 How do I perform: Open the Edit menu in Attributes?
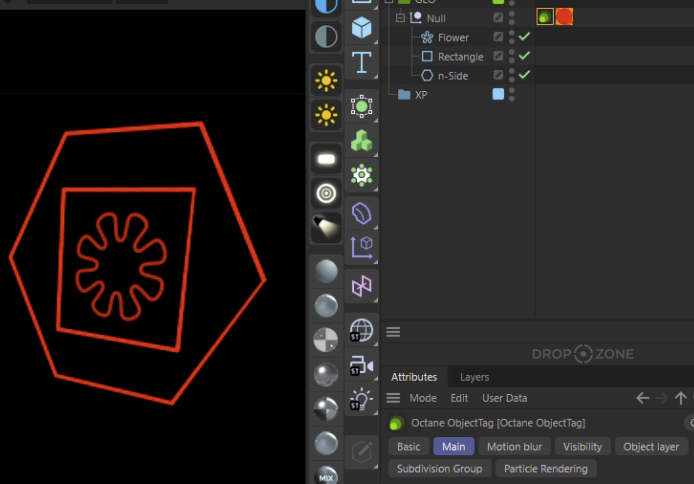point(459,398)
